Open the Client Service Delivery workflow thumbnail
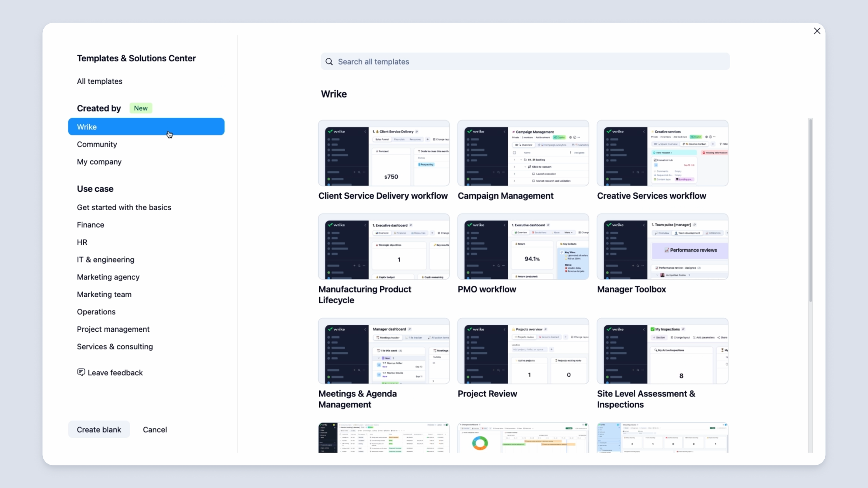The width and height of the screenshot is (868, 488). point(384,153)
